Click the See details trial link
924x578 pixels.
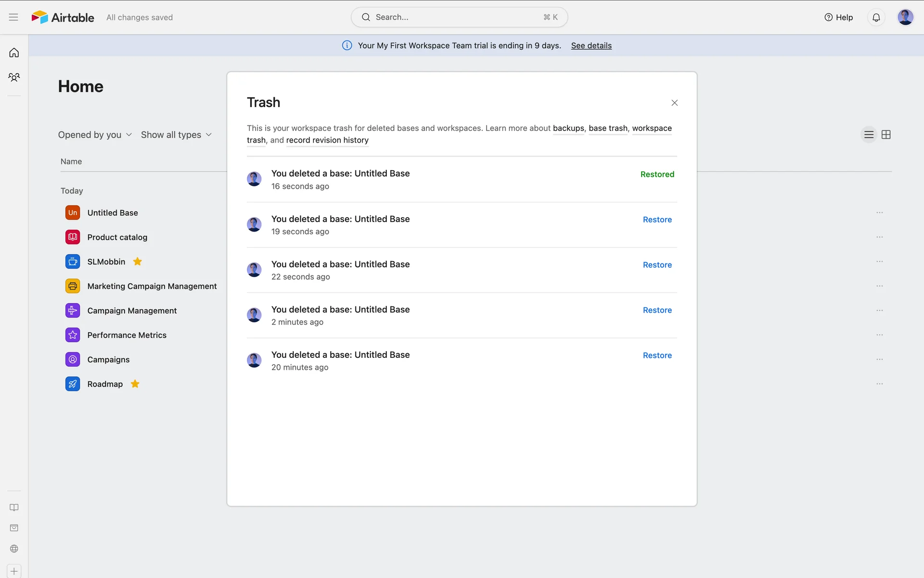[591, 46]
